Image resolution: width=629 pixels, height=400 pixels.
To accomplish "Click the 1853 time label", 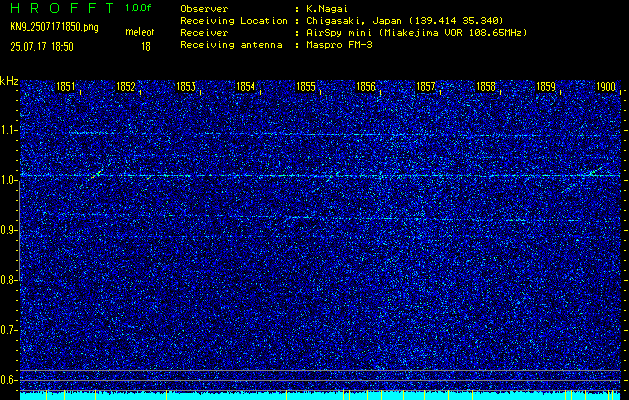I will coord(186,87).
